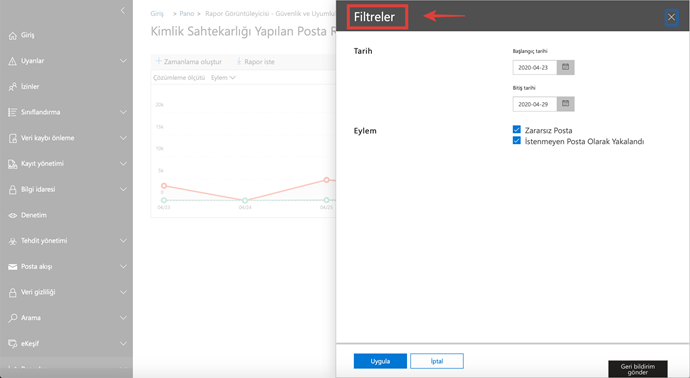The image size is (690, 378).
Task: Click the eKeşif icon in sidebar
Action: tap(13, 343)
